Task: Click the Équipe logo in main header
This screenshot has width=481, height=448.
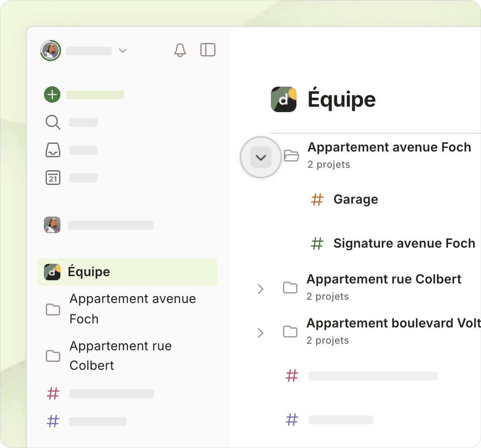Action: tap(284, 99)
